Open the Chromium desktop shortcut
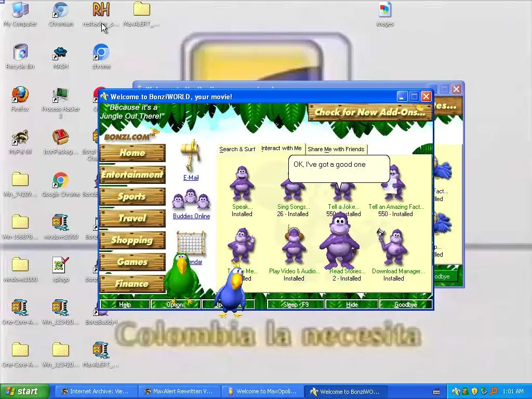This screenshot has height=399, width=532. tap(61, 14)
